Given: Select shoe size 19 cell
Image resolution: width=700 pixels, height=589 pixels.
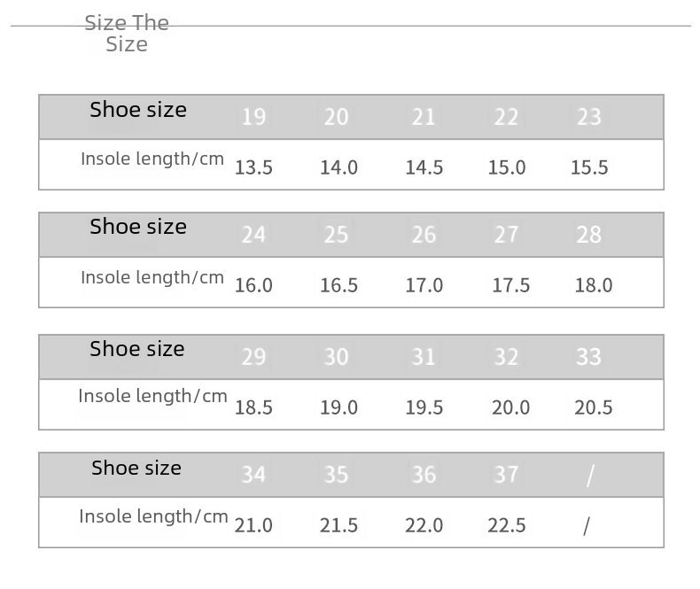Looking at the screenshot, I should click(x=253, y=117).
